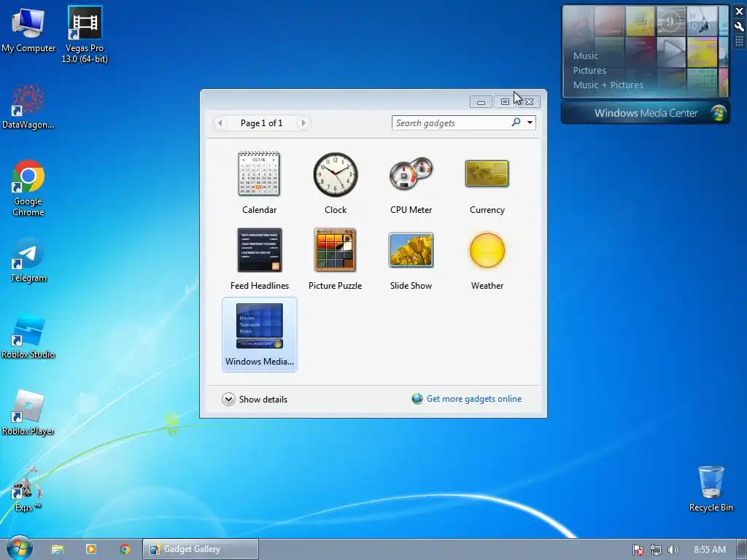Open Action Center flag in tray
The image size is (747, 560).
pos(638,550)
